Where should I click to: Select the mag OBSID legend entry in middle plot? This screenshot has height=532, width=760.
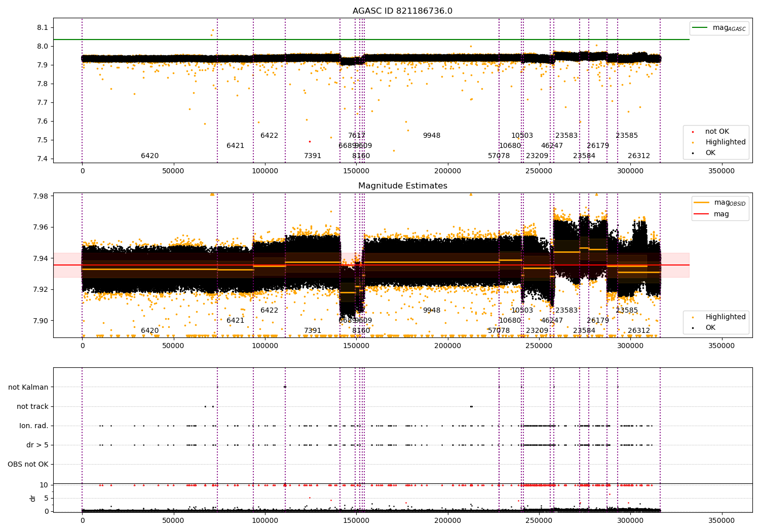pos(720,203)
